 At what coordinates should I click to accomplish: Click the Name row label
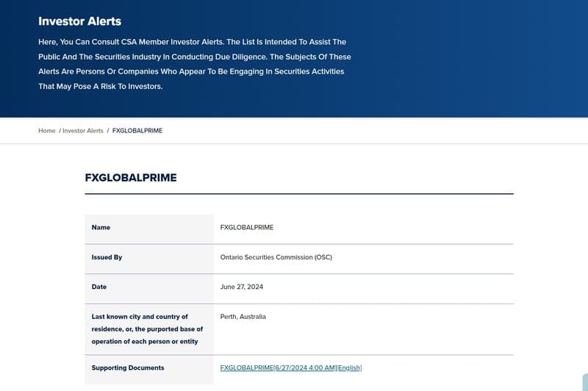click(x=101, y=227)
